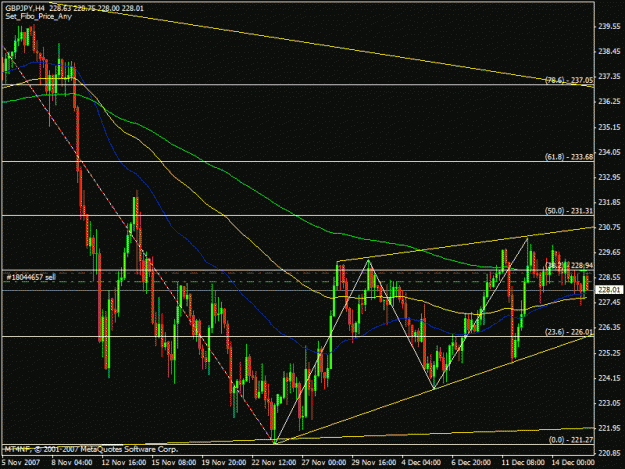Click the 238.45 price scale value

click(x=609, y=51)
